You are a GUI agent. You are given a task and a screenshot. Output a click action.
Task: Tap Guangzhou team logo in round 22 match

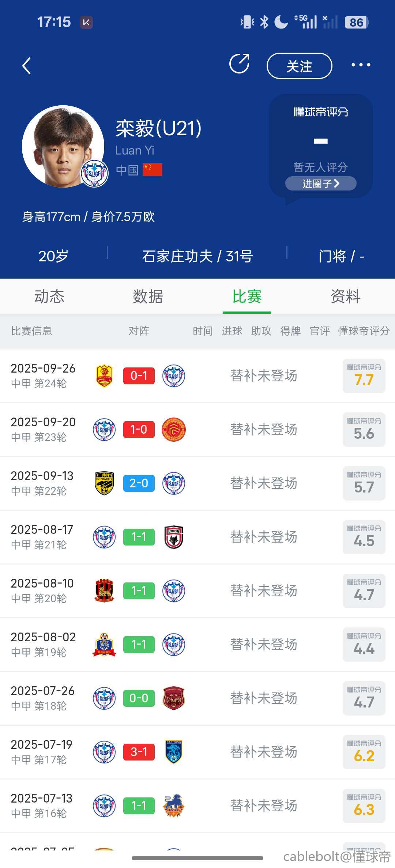pos(104,483)
